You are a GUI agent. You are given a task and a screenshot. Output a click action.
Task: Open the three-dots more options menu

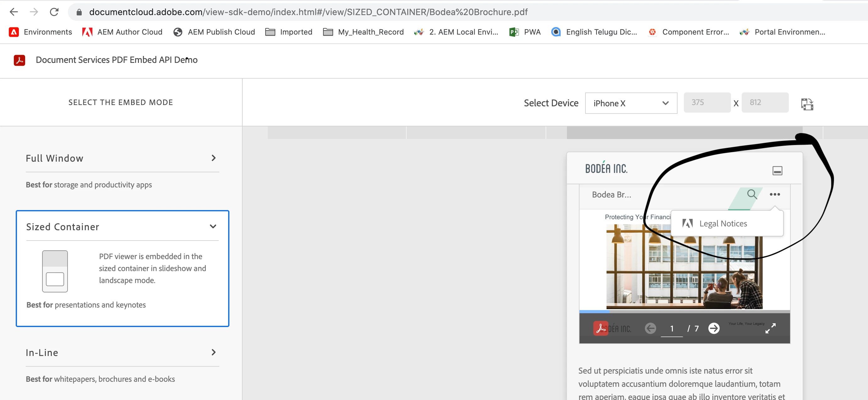pos(774,194)
